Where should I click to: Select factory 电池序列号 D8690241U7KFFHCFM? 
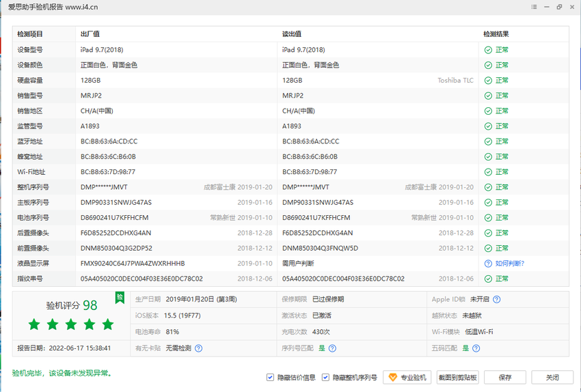click(115, 218)
